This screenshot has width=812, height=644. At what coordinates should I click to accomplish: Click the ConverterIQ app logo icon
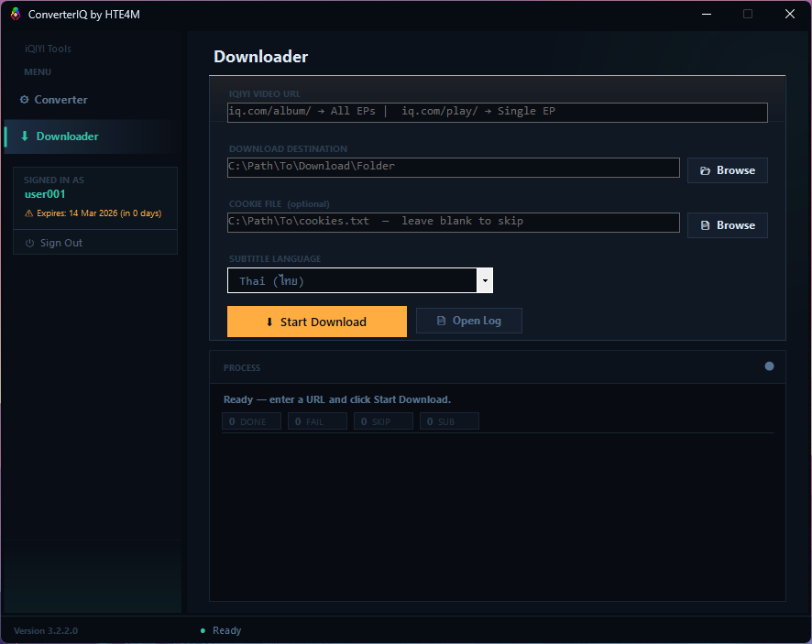click(16, 14)
